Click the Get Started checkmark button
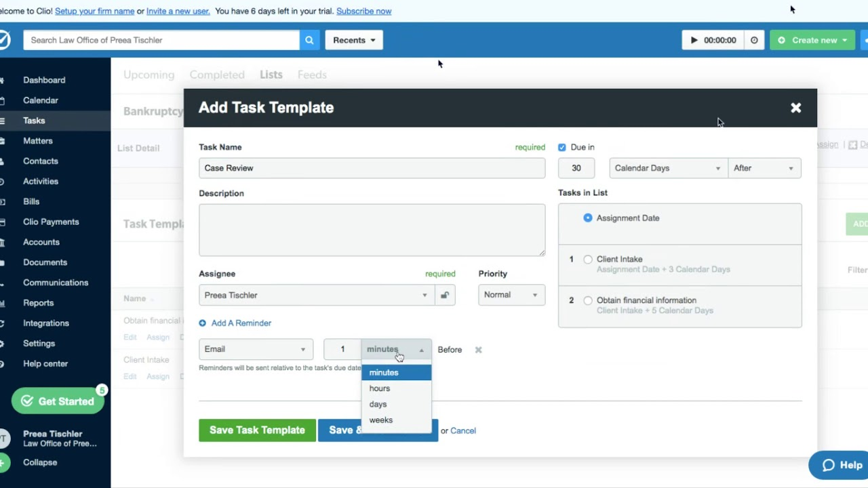Image resolution: width=868 pixels, height=488 pixels. tap(58, 401)
